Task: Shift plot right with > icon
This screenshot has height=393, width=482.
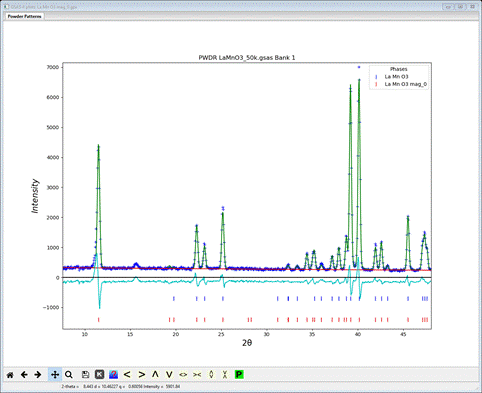Action: 141,375
